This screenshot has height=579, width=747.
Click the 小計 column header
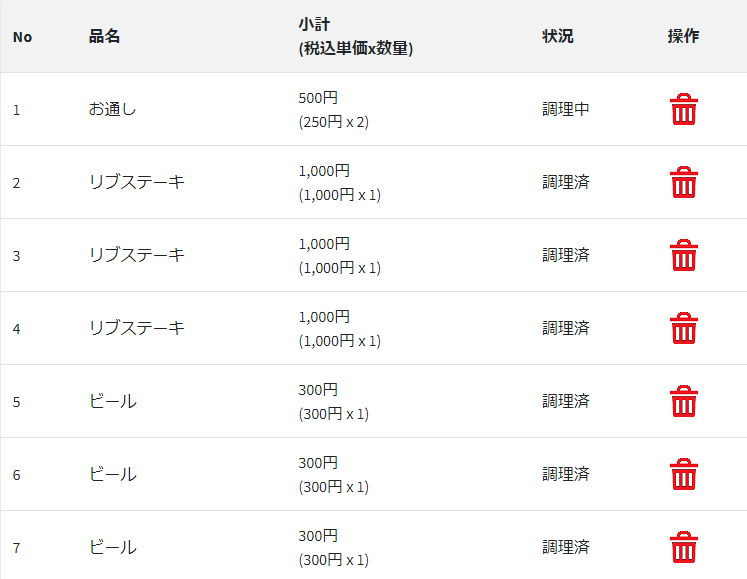(310, 25)
